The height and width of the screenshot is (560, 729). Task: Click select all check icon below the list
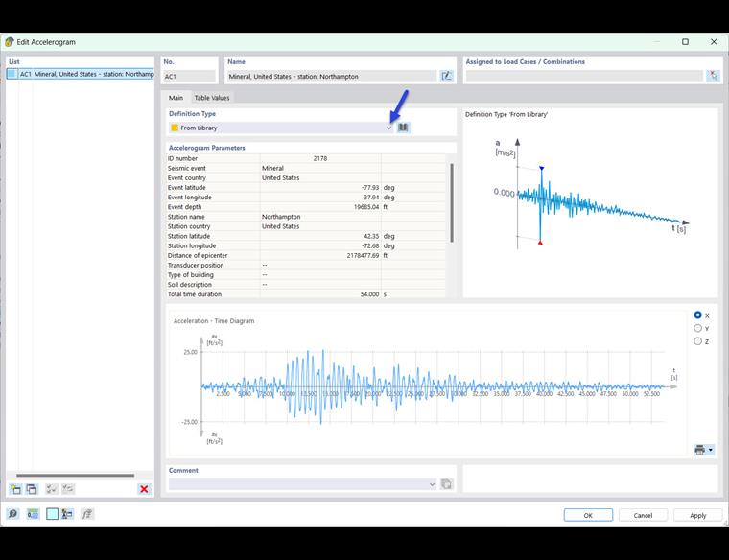coord(51,489)
